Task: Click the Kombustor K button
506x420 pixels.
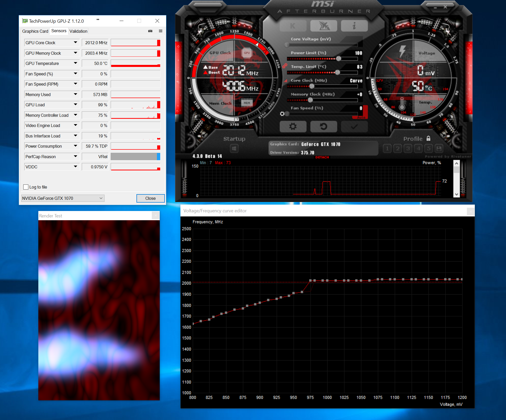Action: point(293,26)
